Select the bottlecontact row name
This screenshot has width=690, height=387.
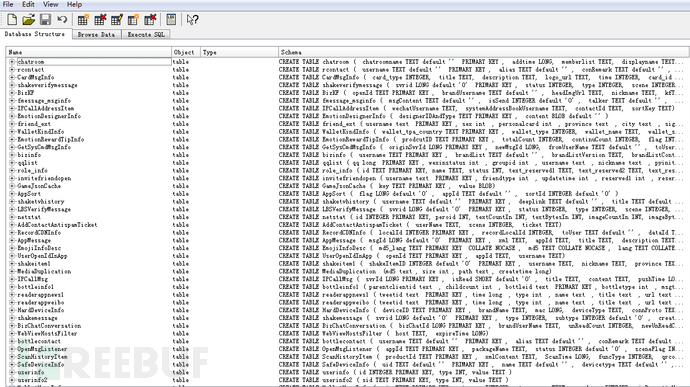point(39,341)
